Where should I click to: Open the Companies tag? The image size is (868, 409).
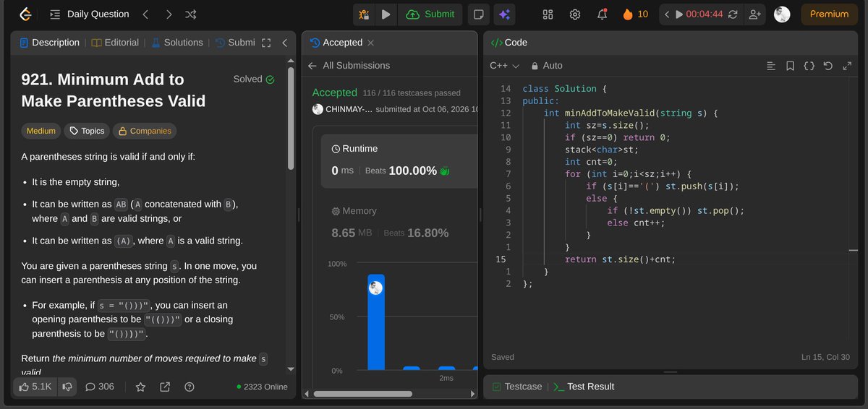(x=144, y=131)
